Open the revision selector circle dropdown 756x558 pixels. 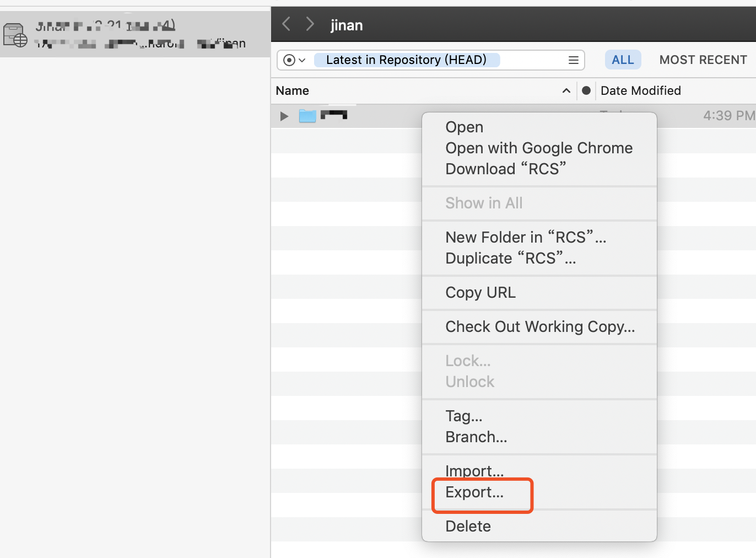click(294, 60)
